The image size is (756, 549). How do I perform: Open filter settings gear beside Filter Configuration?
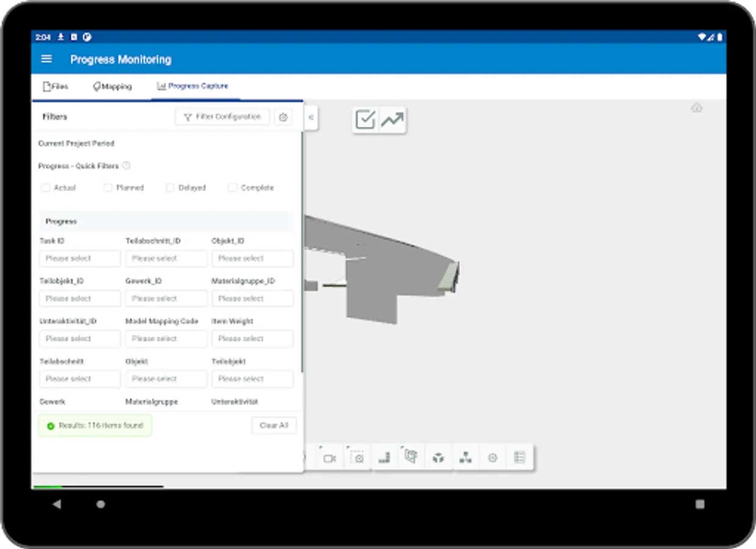point(283,117)
